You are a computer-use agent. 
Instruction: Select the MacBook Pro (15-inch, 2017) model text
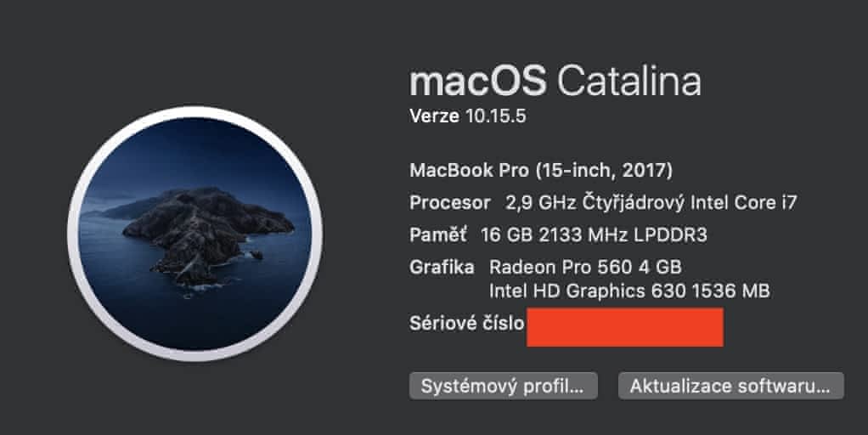point(541,171)
